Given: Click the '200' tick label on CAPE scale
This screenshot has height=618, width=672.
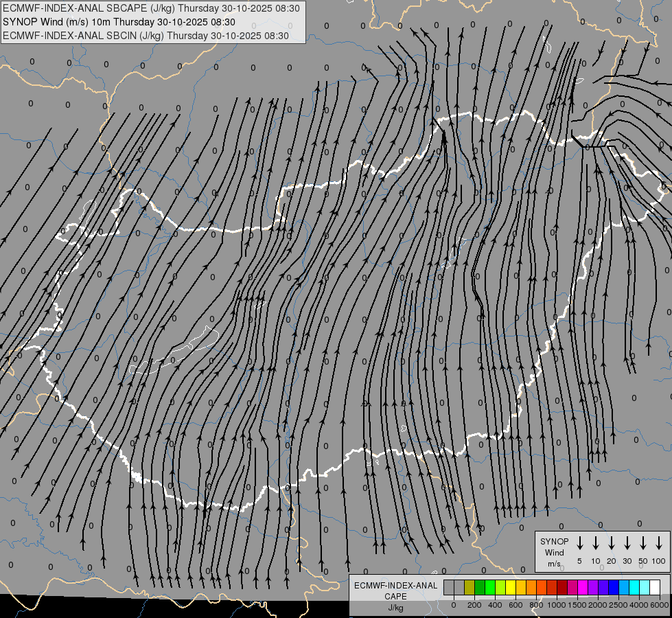Looking at the screenshot, I should 474,605.
